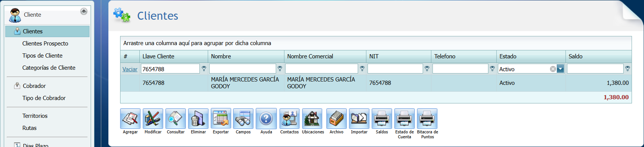Open filter options for Nombre column

280,69
